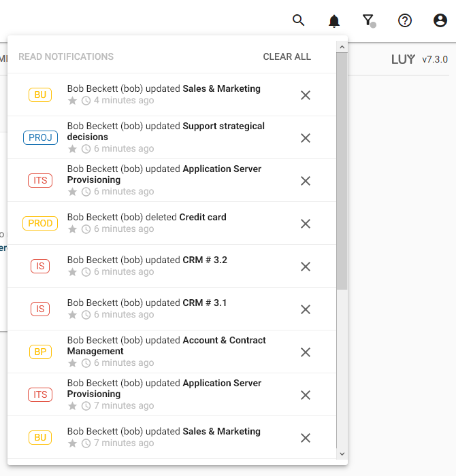Image resolution: width=456 pixels, height=476 pixels.
Task: Star the CRM # 3.1 notification
Action: [x=73, y=315]
